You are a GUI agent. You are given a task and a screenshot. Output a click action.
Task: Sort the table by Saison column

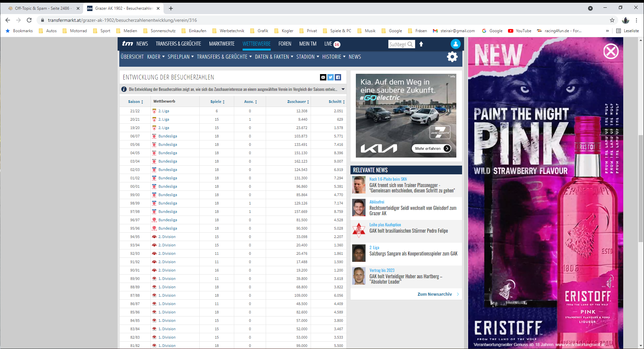coord(136,102)
